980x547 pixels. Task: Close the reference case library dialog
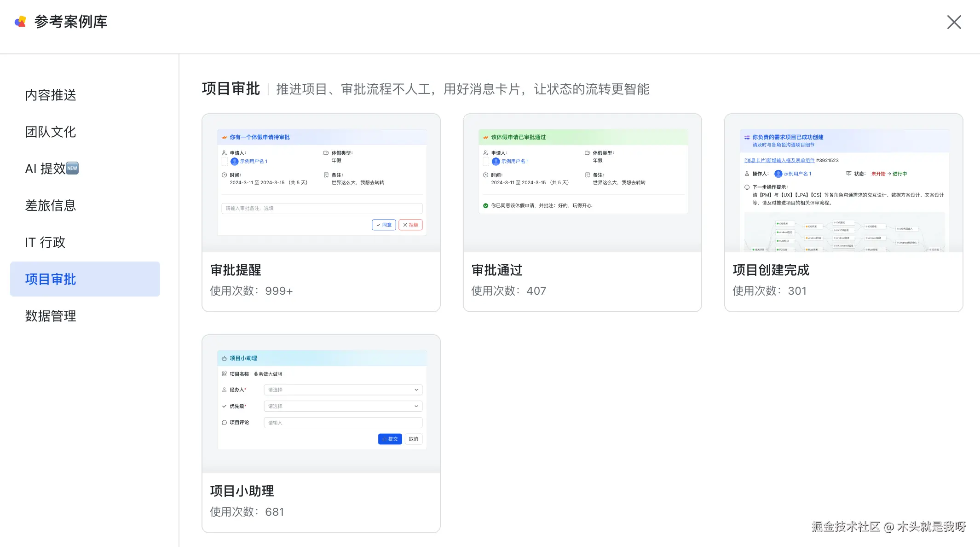[954, 22]
